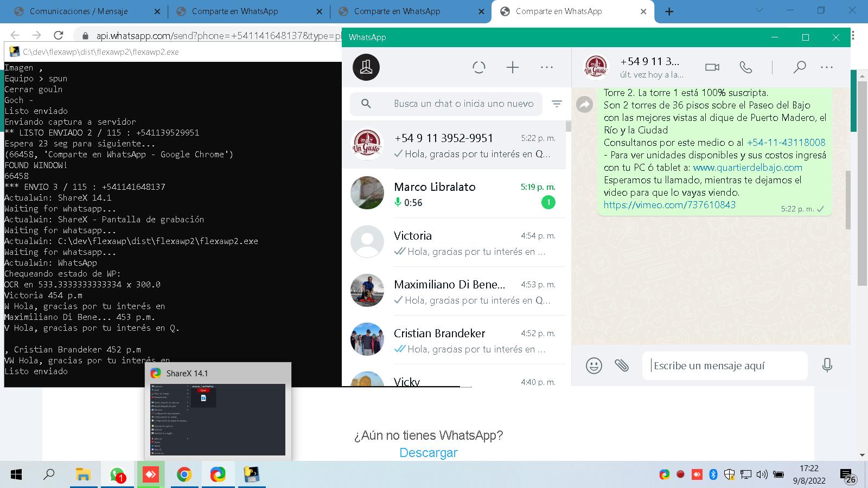Go back in Chrome

click(x=15, y=35)
